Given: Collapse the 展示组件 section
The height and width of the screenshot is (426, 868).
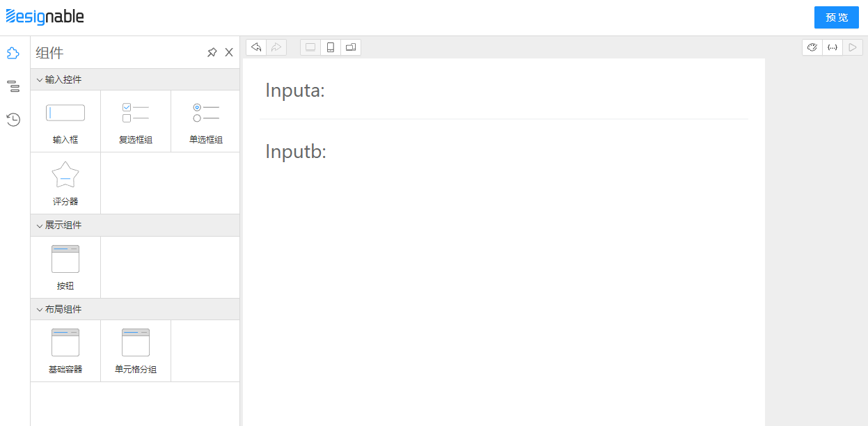Looking at the screenshot, I should click(x=40, y=226).
